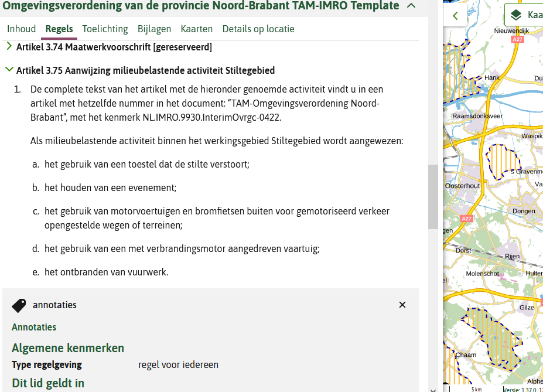543x392 pixels.
Task: Click the Gilze label on the map
Action: [527, 308]
